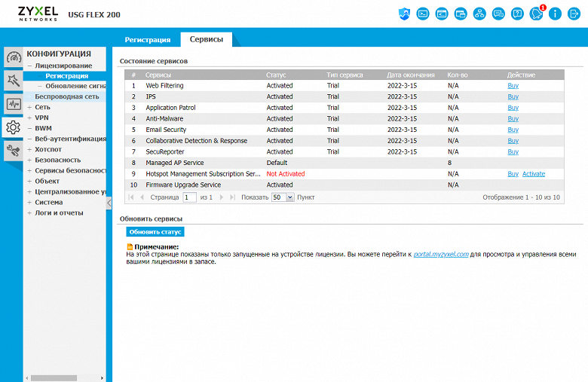Open the Dashboard gauge sidebar icon
588x382 pixels.
coord(14,57)
